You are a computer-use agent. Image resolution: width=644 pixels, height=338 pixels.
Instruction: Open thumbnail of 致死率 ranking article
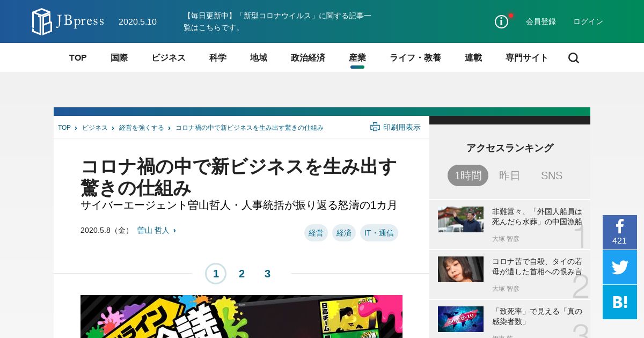(460, 319)
